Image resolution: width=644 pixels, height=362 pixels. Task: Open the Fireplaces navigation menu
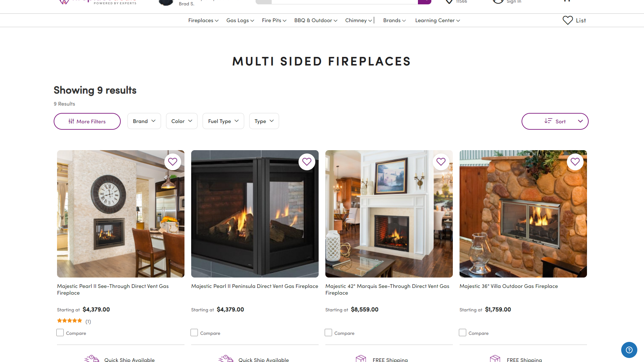coord(203,20)
